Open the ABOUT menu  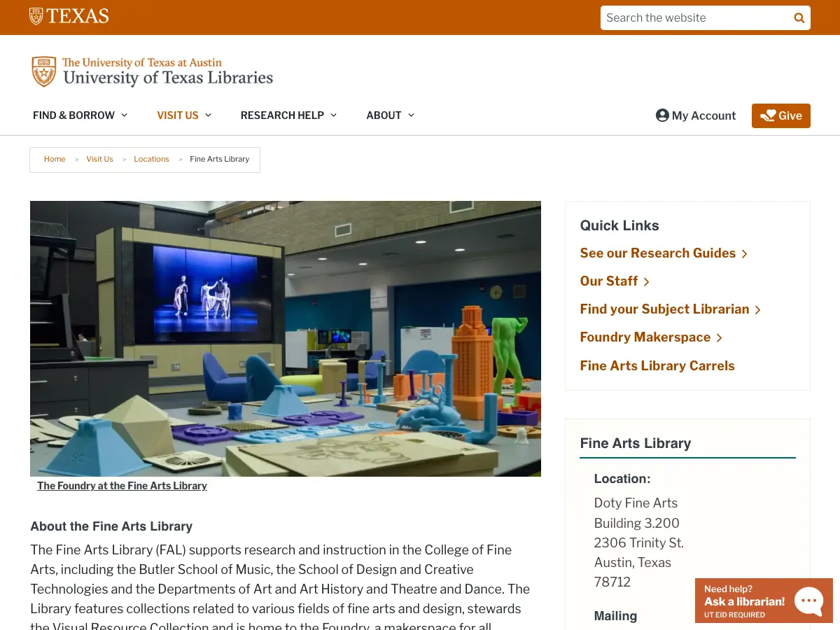click(384, 115)
